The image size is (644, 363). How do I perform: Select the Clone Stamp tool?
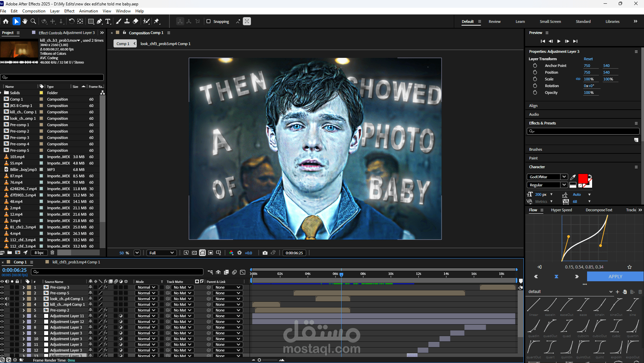tap(127, 21)
